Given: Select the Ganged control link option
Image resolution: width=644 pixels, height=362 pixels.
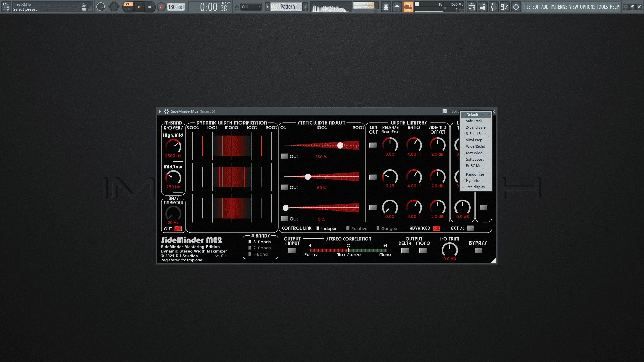Looking at the screenshot, I should coord(387,228).
